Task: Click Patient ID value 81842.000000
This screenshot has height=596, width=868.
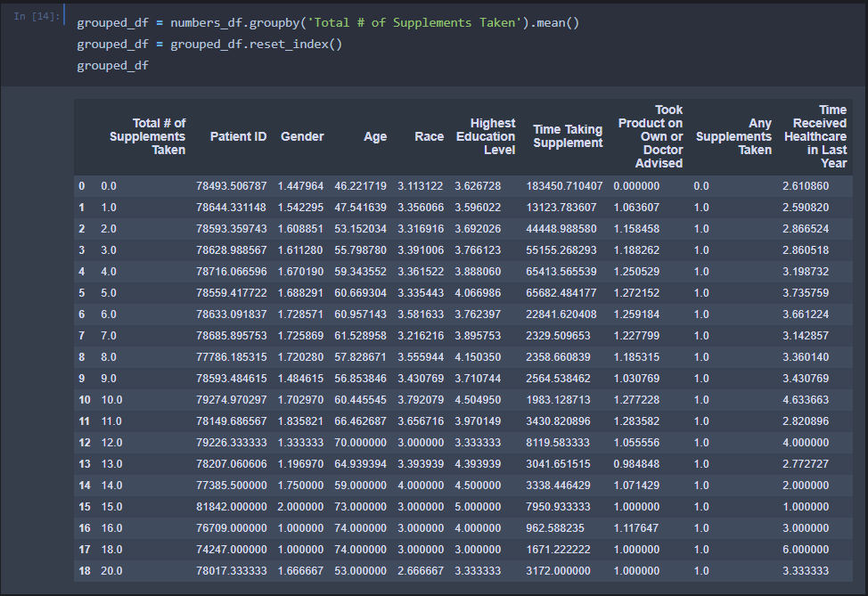Action: click(232, 507)
